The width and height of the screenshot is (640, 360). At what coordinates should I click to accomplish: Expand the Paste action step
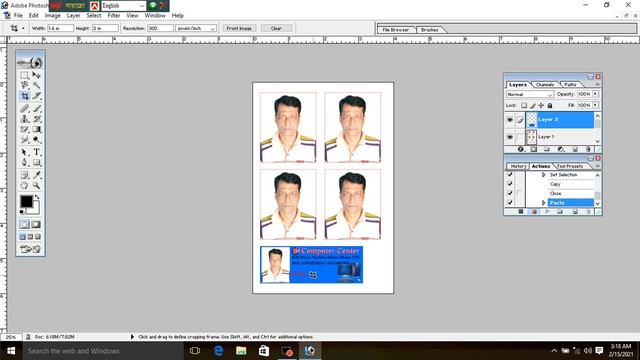[x=543, y=203]
